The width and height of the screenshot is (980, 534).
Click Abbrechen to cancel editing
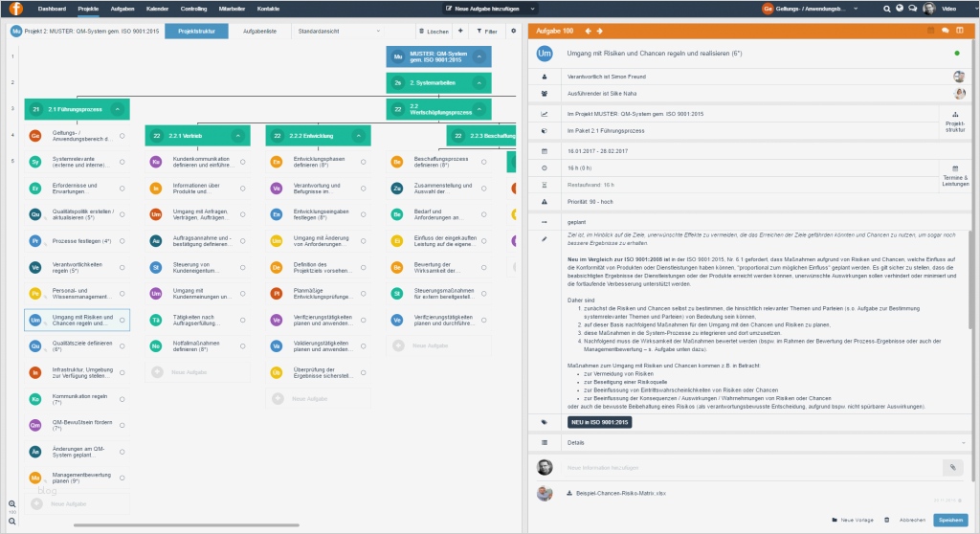(912, 520)
